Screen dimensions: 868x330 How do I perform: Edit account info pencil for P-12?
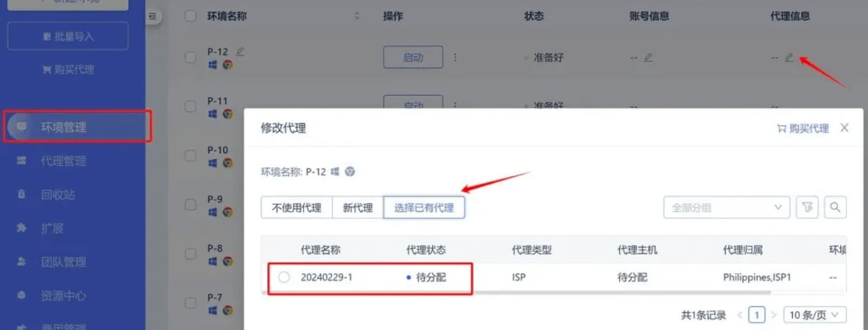pyautogui.click(x=648, y=57)
